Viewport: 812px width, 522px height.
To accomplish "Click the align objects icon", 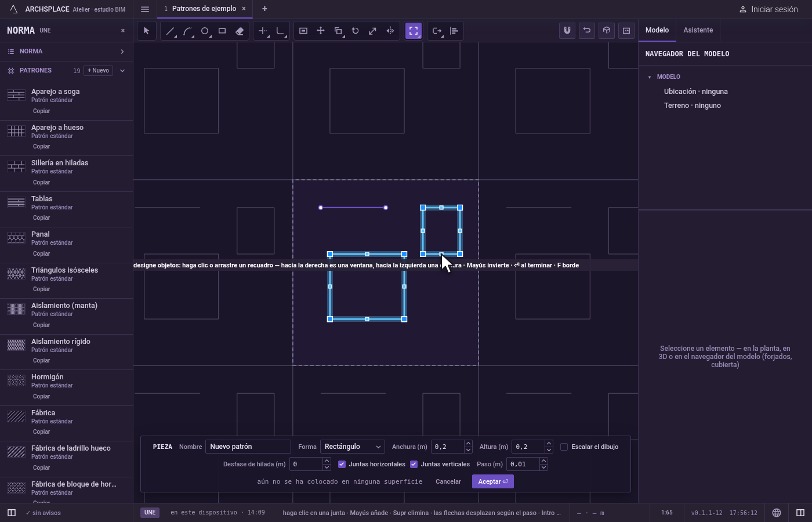I will click(x=454, y=31).
